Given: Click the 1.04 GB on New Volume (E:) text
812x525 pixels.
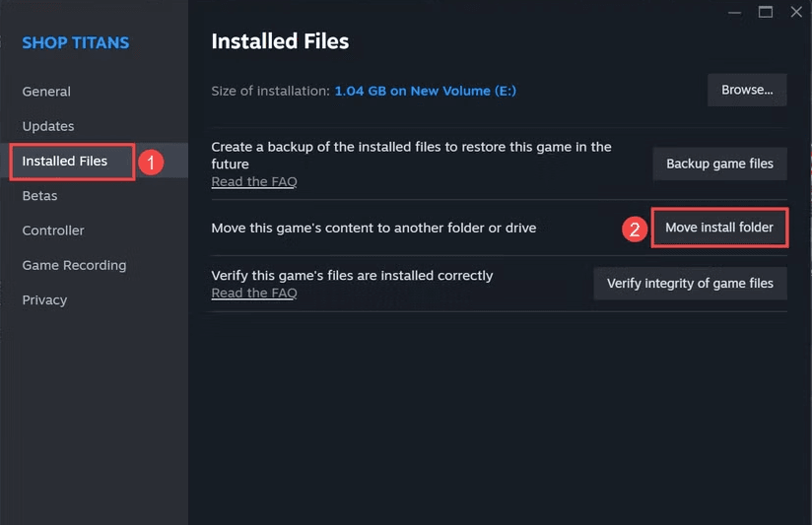Looking at the screenshot, I should coord(425,91).
